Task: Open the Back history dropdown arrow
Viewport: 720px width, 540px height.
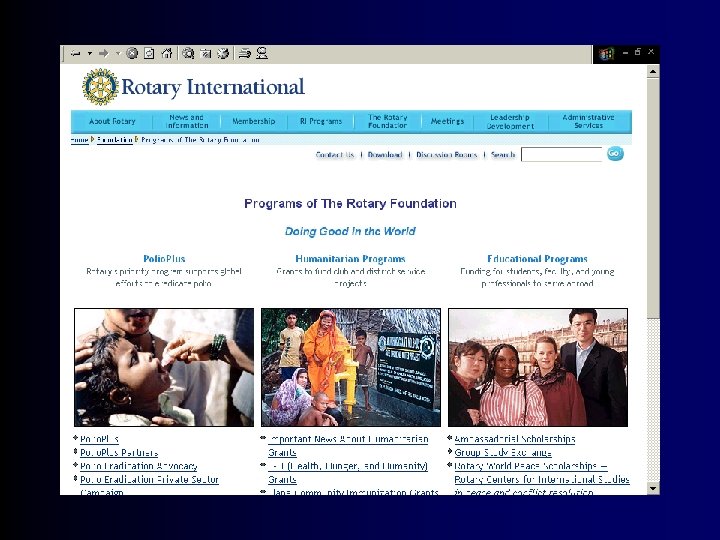Action: tap(90, 54)
